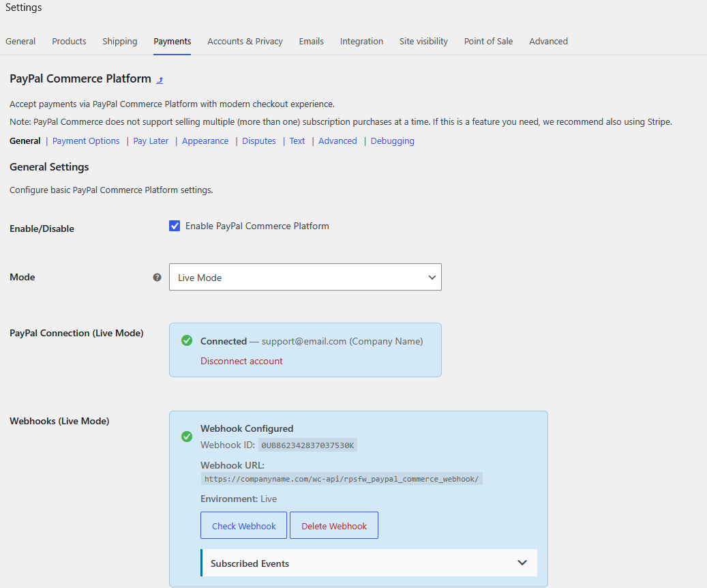Click the connected email support@email.com text
The width and height of the screenshot is (707, 588).
tap(304, 341)
